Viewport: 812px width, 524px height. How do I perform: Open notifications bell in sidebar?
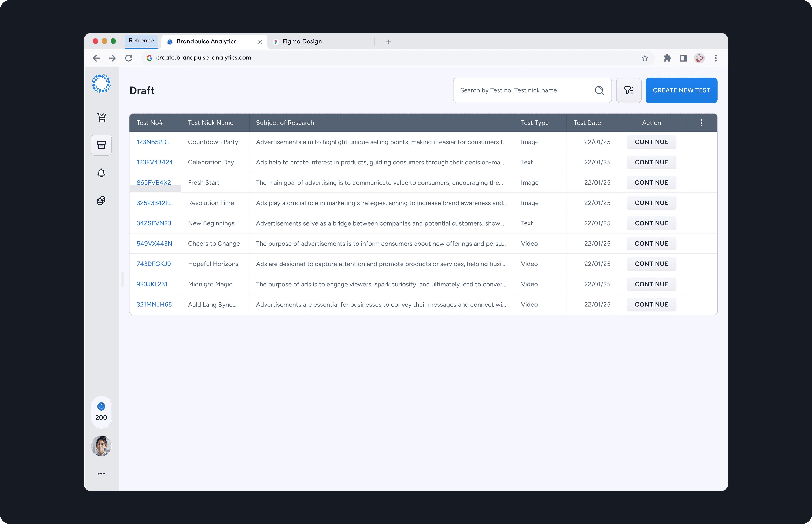(101, 173)
